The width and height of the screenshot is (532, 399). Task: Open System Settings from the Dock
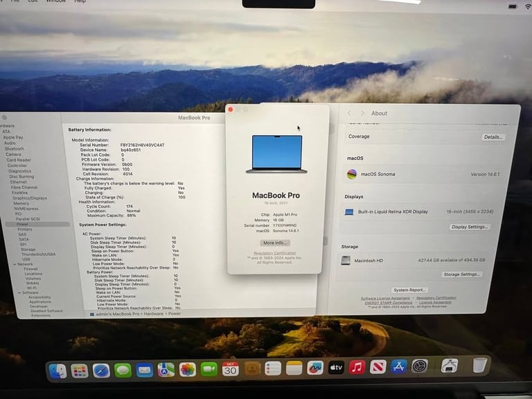click(x=420, y=366)
